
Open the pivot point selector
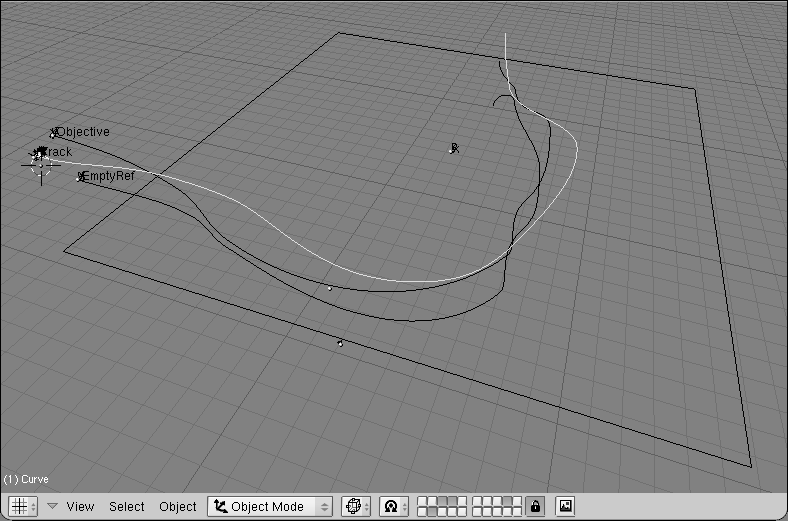[x=395, y=506]
